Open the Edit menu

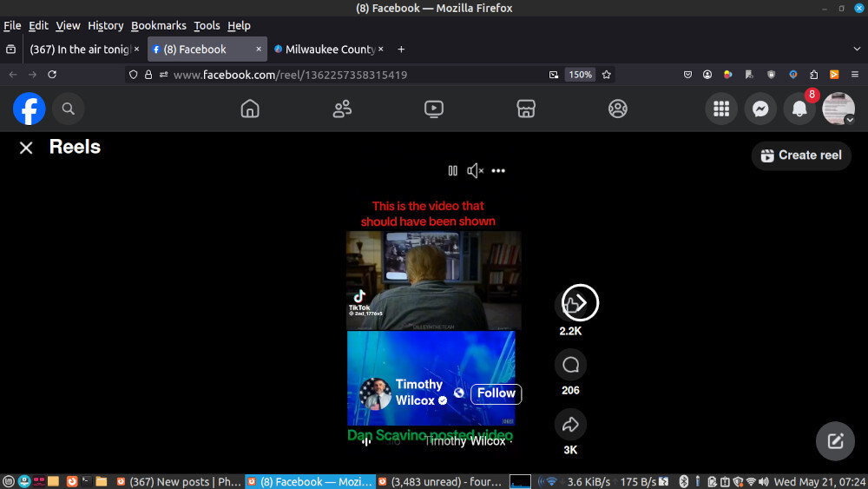pos(38,25)
